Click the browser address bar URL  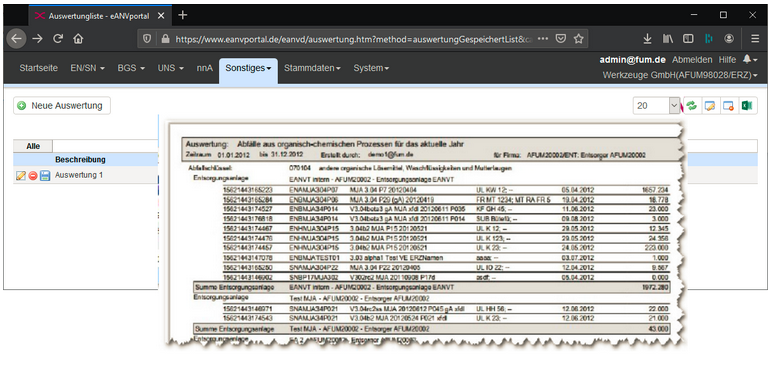click(x=353, y=39)
